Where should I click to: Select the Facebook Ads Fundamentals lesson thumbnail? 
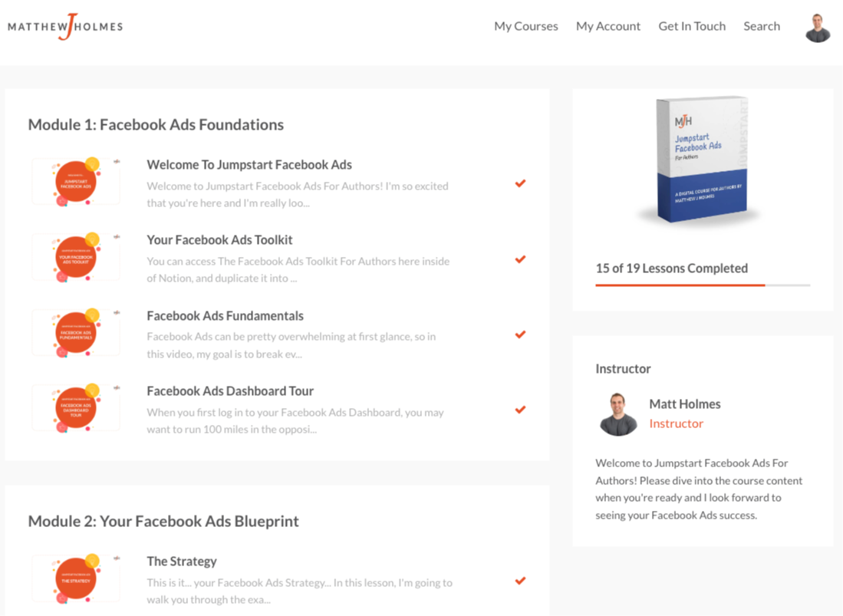76,333
